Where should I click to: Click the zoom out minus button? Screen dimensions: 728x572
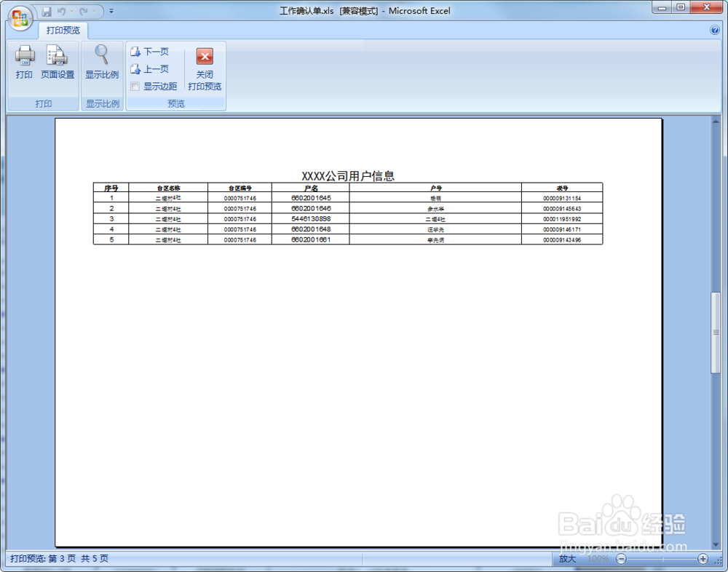click(x=622, y=559)
